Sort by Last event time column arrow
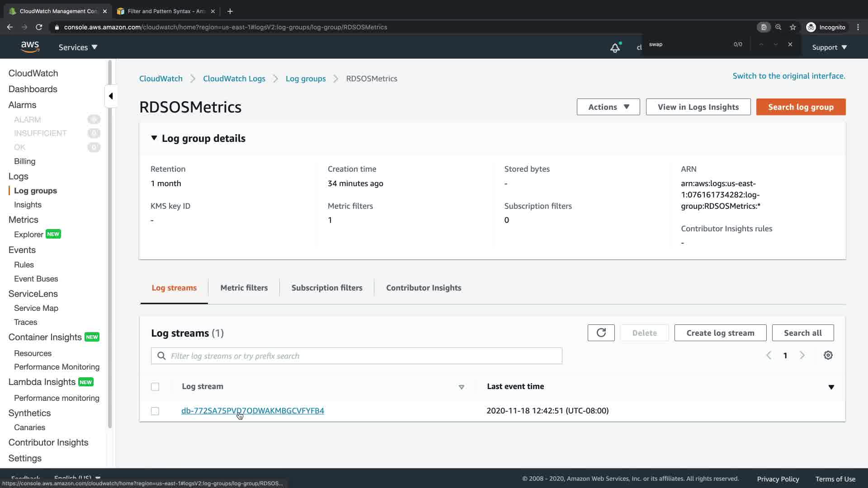868x488 pixels. pos(831,387)
